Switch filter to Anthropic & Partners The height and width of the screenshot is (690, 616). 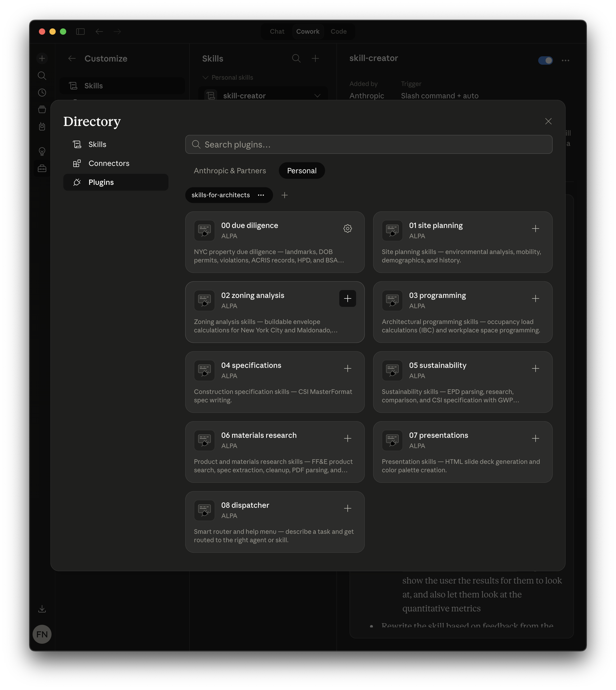229,170
